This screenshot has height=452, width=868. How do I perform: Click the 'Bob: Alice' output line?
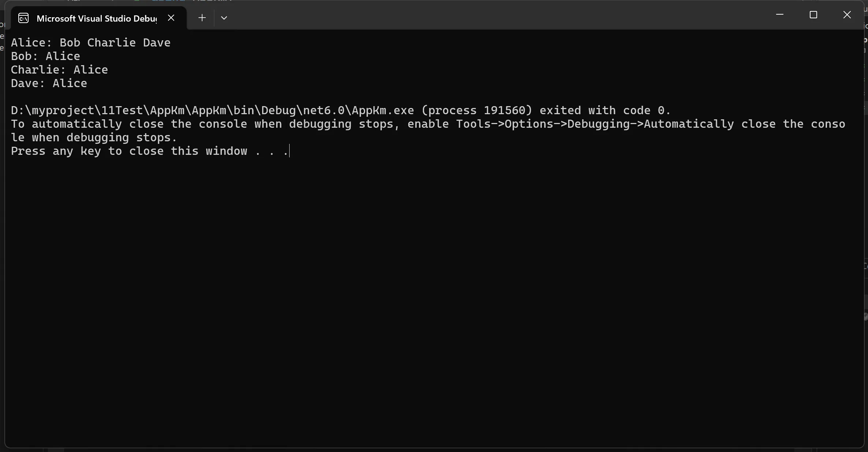coord(45,56)
